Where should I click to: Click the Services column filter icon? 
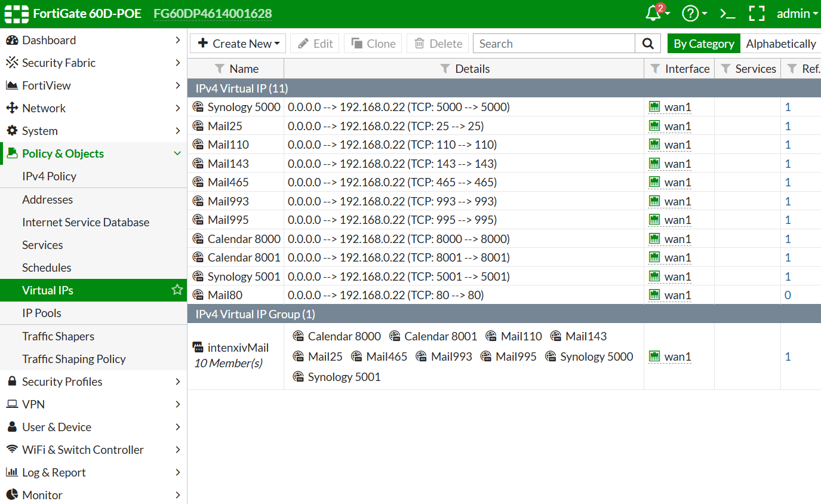(x=725, y=69)
